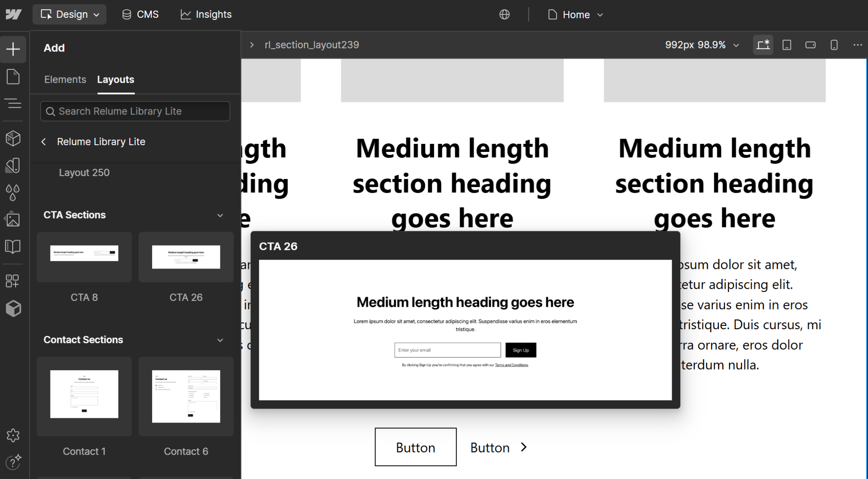This screenshot has height=479, width=868.
Task: Click the Search Relume Library Lite field
Action: point(136,111)
